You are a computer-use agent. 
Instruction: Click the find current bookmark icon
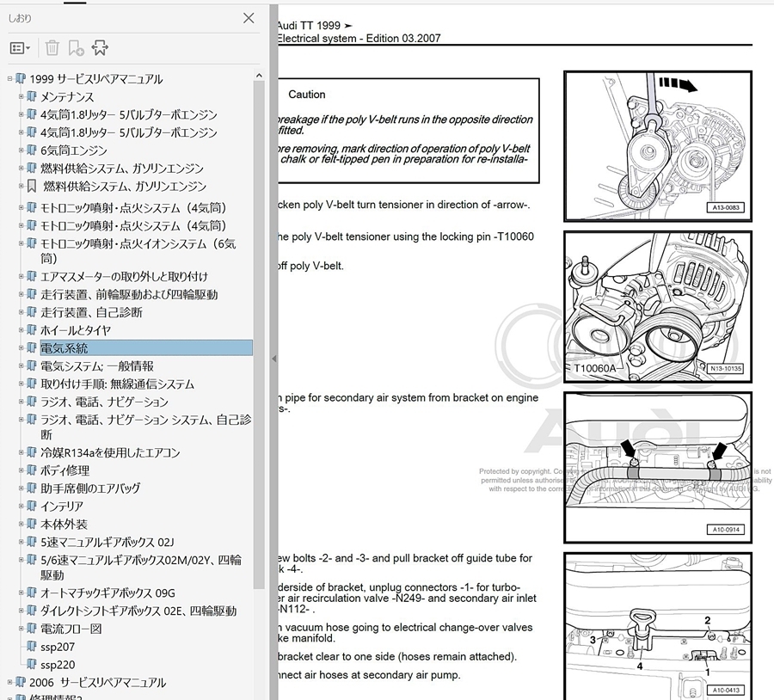tap(99, 48)
